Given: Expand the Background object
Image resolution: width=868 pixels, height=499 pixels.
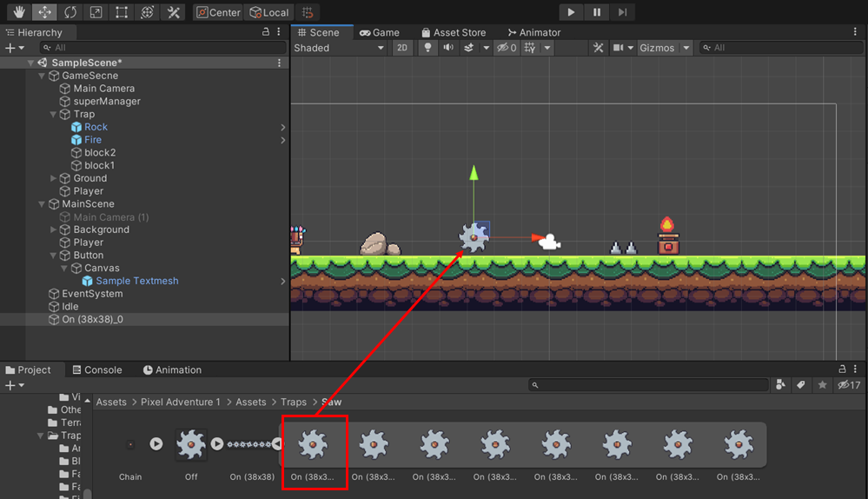Looking at the screenshot, I should click(x=53, y=230).
